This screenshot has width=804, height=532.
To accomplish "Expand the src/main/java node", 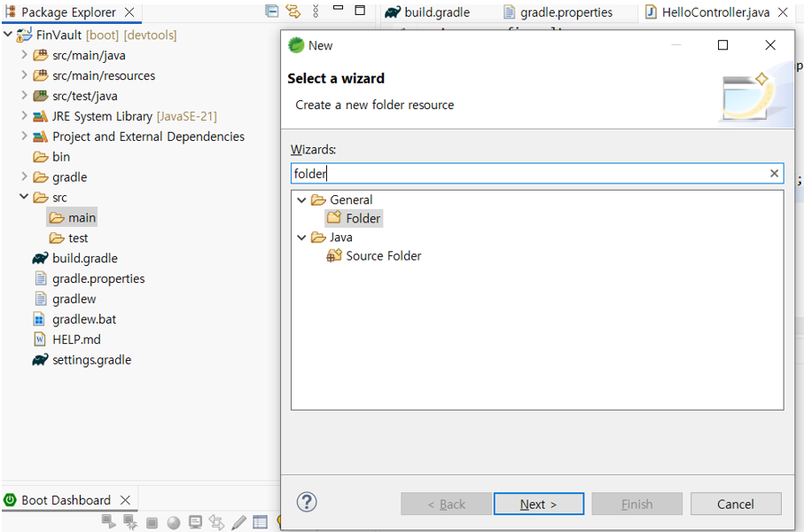I will coord(24,54).
